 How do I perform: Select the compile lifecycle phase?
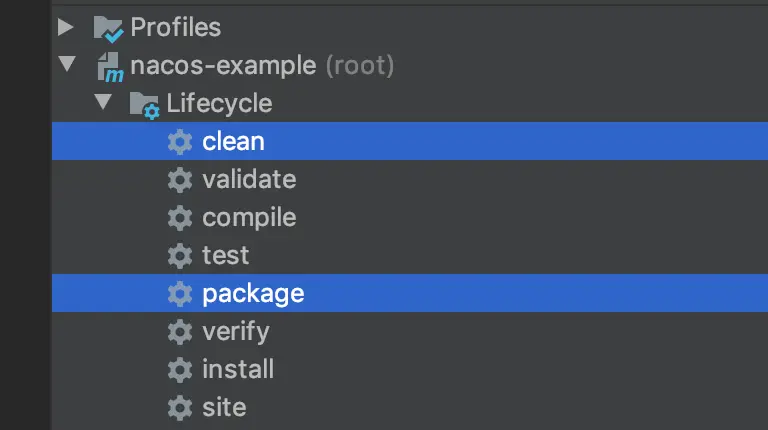point(249,218)
